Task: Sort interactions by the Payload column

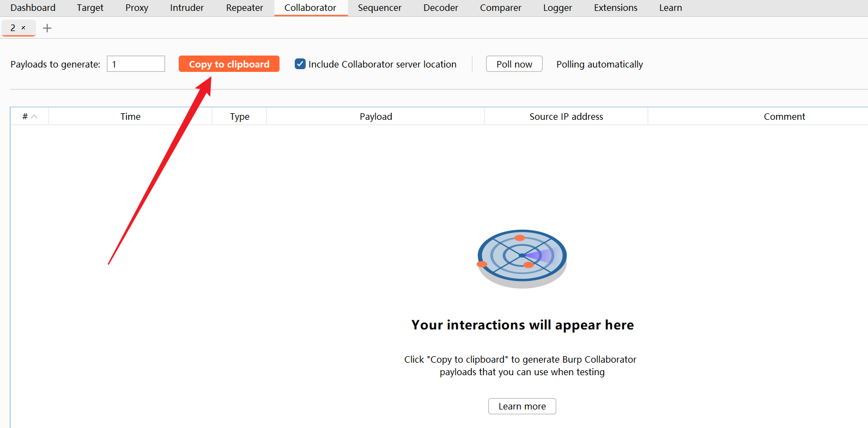Action: point(375,117)
